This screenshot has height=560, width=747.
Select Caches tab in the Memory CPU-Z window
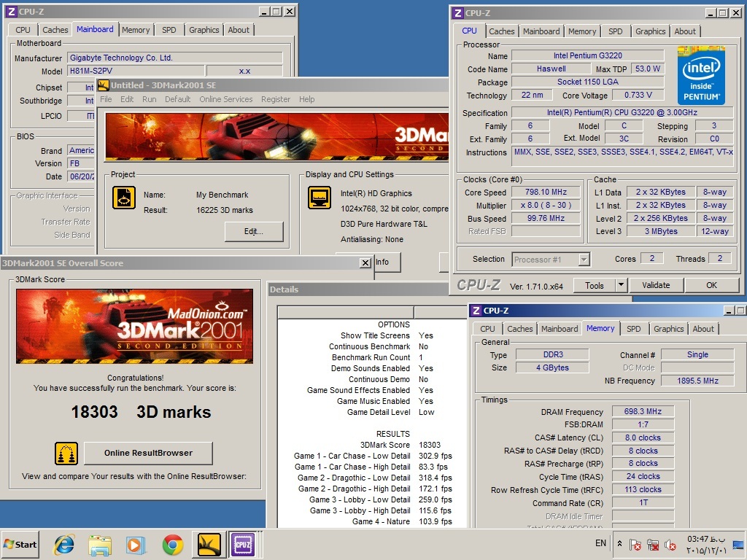519,329
